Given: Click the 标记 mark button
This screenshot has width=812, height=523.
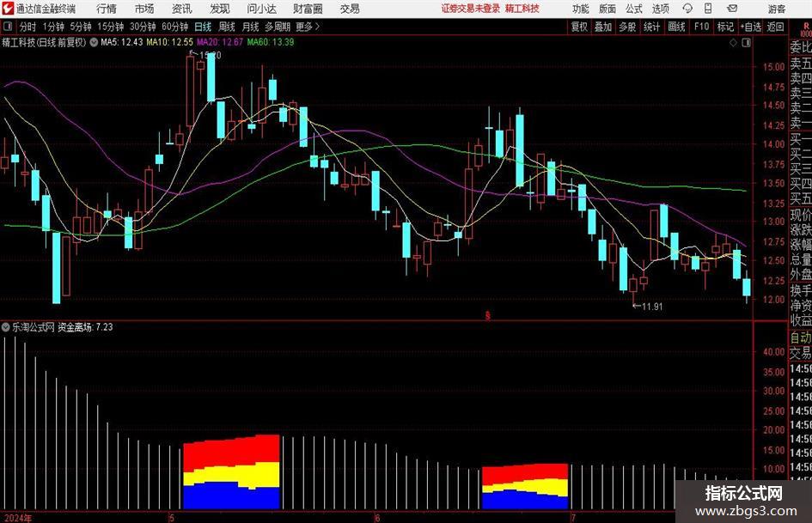Looking at the screenshot, I should (725, 27).
